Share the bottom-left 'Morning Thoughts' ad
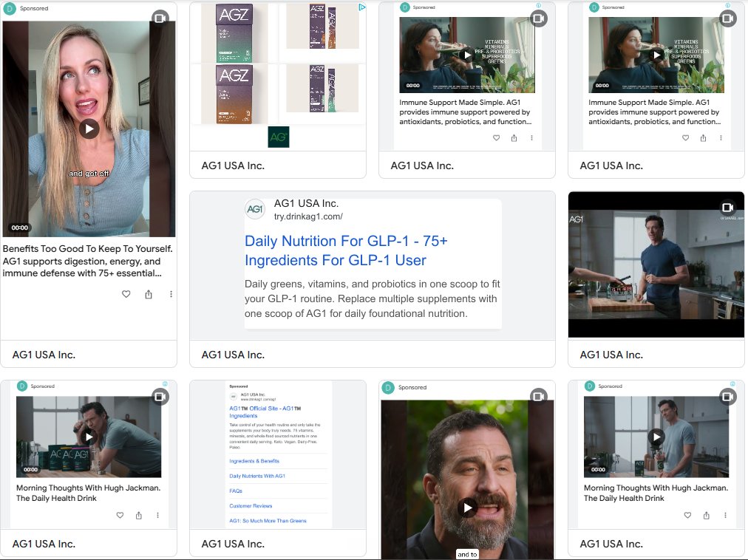The height and width of the screenshot is (560, 748). 139,515
